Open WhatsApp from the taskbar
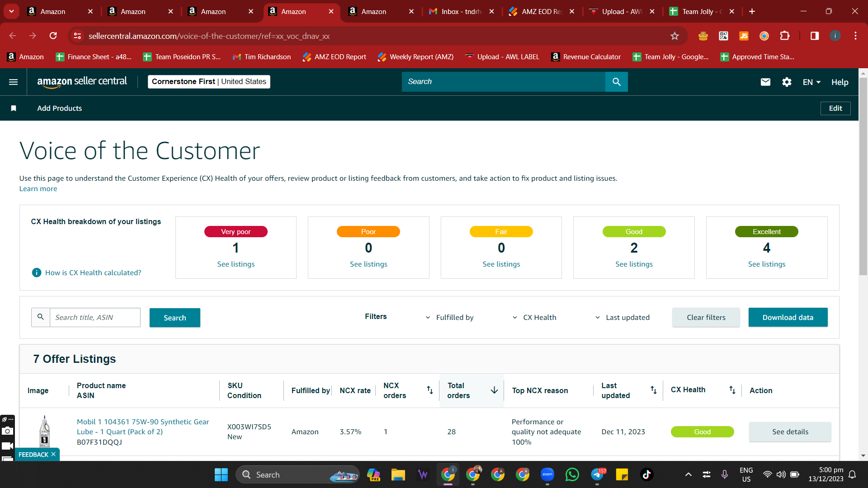 pyautogui.click(x=572, y=474)
